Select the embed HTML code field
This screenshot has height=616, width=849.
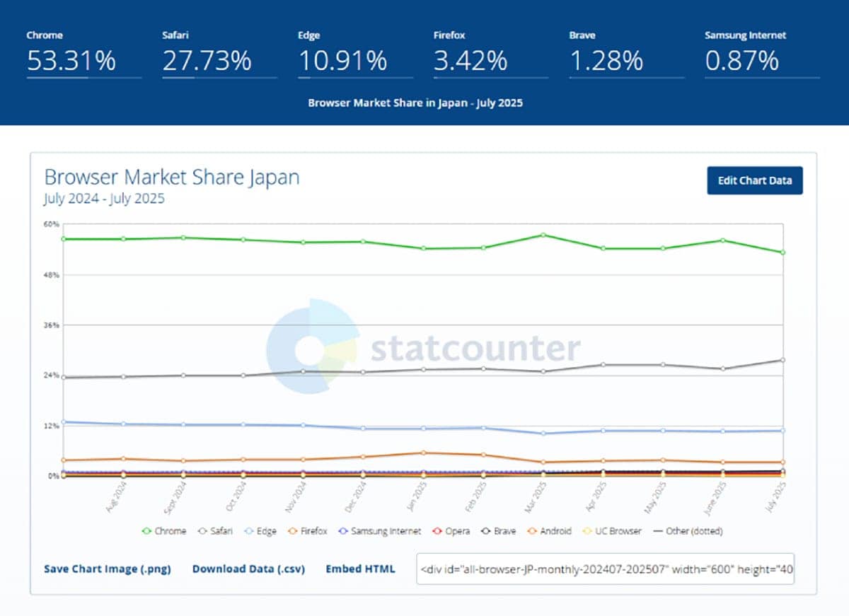point(606,569)
